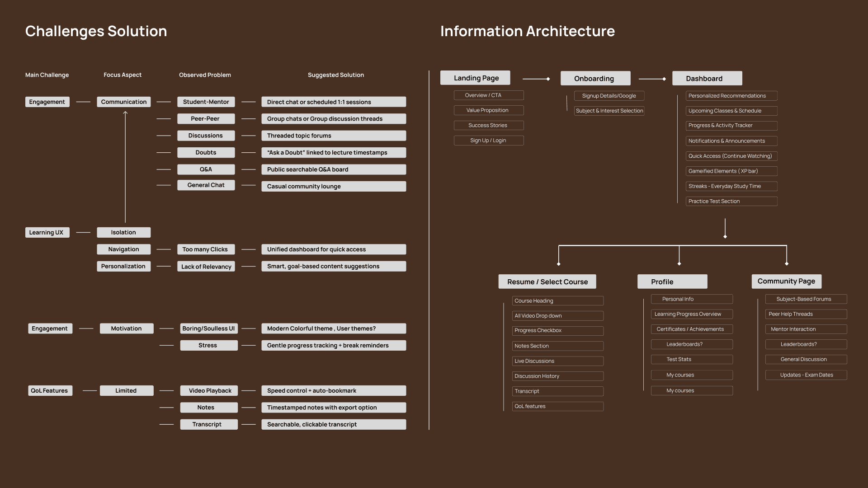Click Personalized Recommendations item

pyautogui.click(x=731, y=96)
